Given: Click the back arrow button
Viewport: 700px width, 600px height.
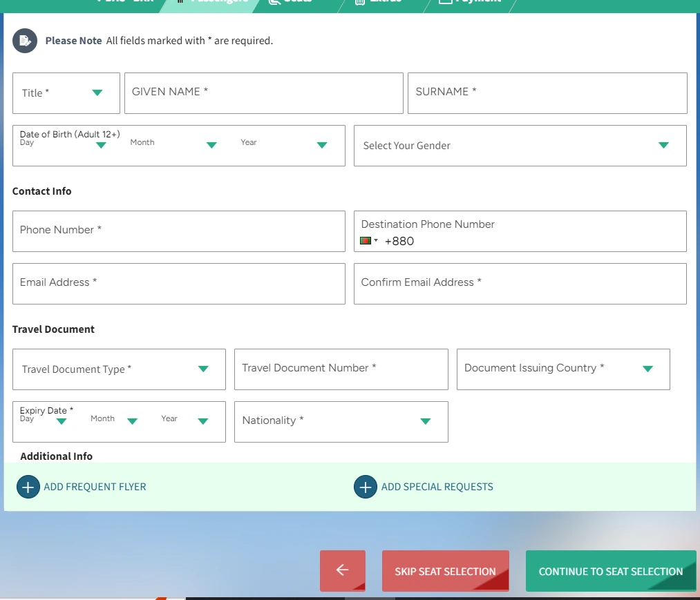Looking at the screenshot, I should coord(343,570).
